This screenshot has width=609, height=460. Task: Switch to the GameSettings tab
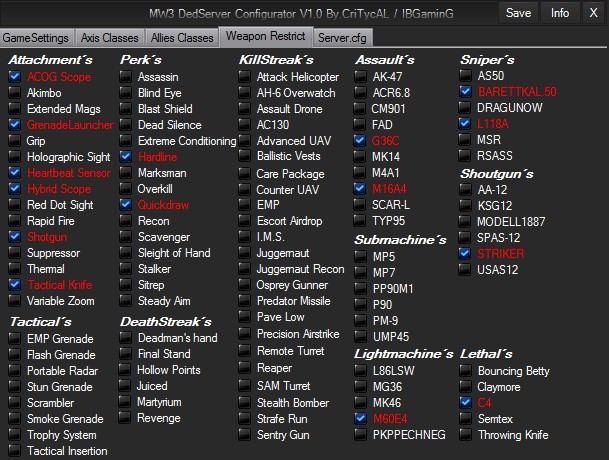[x=37, y=37]
